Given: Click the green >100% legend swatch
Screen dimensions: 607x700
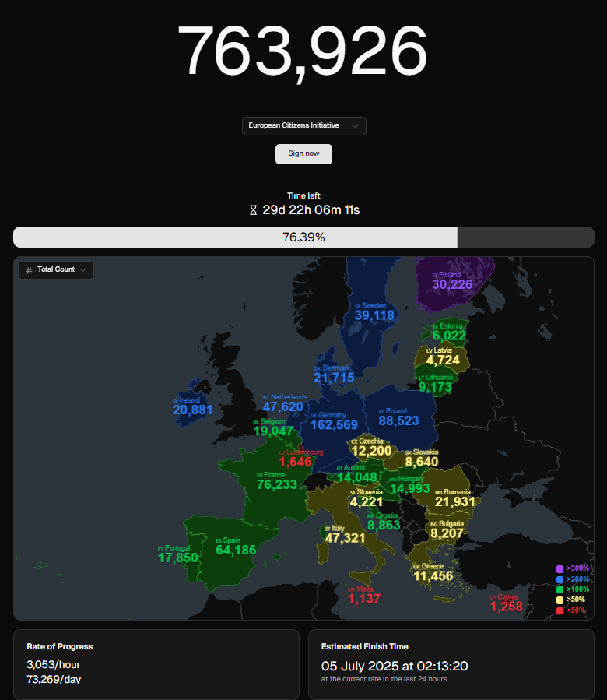Looking at the screenshot, I should coord(560,589).
